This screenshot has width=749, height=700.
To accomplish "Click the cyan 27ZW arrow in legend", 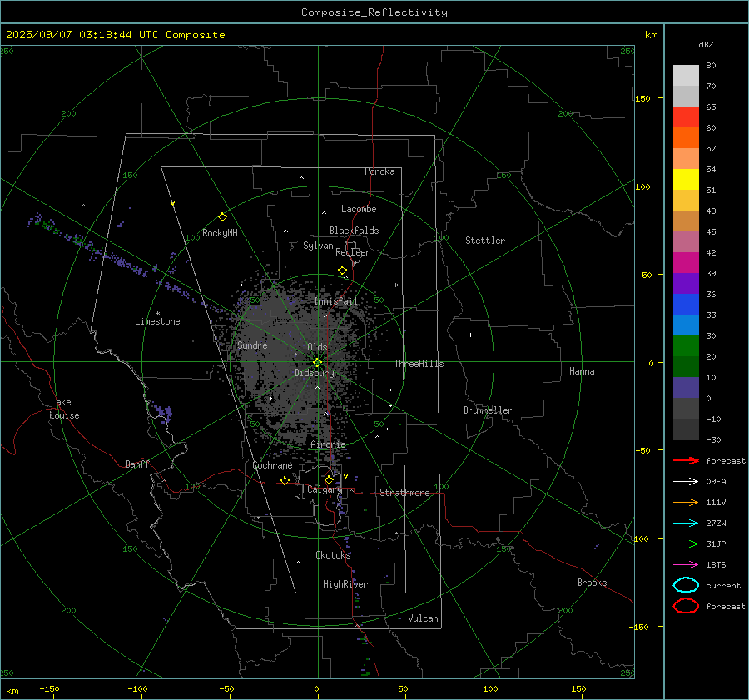I will tap(686, 524).
